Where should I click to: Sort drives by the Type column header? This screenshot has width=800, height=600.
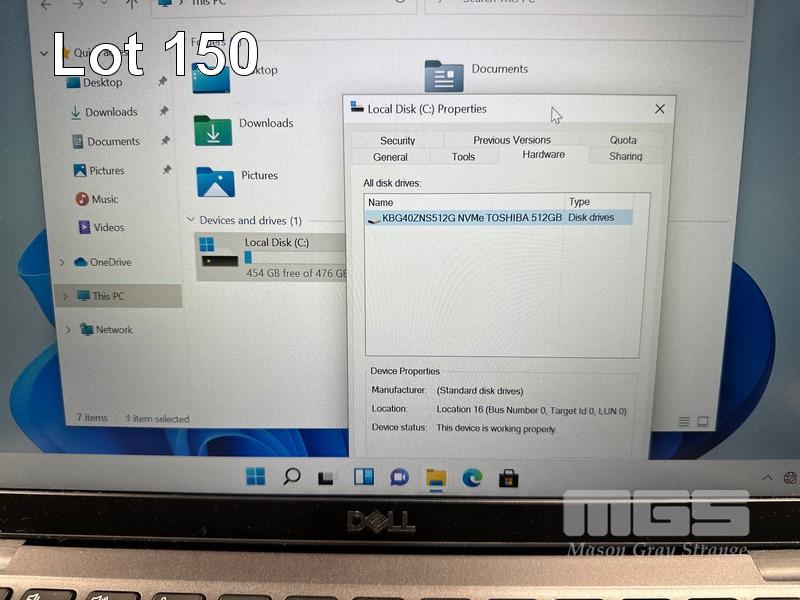point(600,202)
